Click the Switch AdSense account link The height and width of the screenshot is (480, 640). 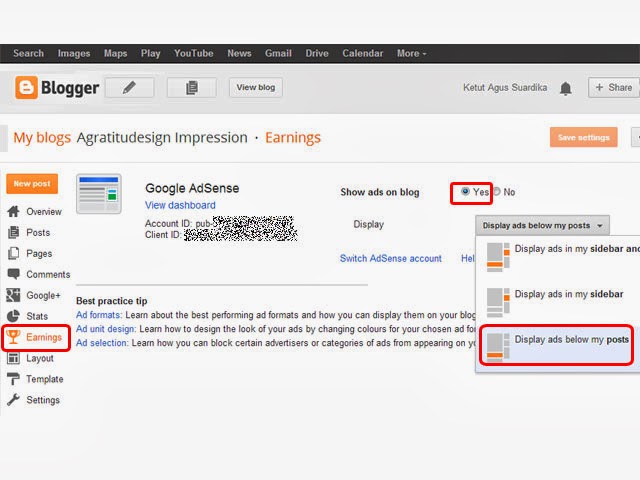[x=391, y=258]
